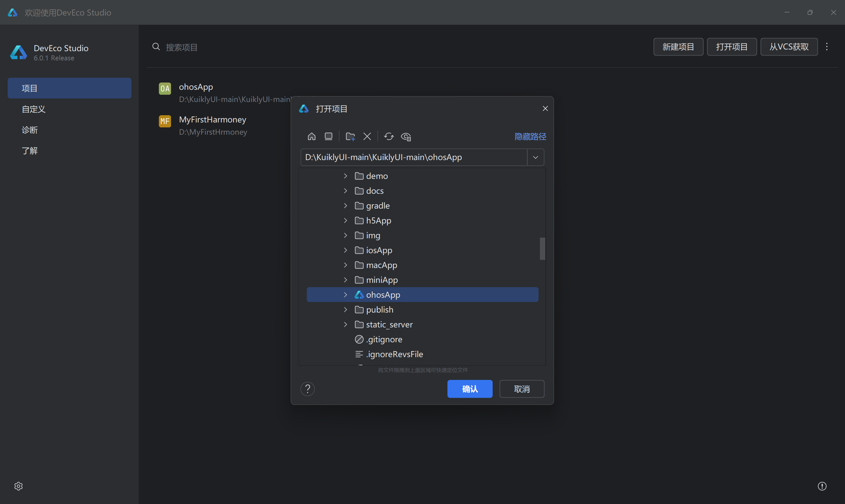
Task: Expand the static_server folder chevron
Action: point(345,324)
